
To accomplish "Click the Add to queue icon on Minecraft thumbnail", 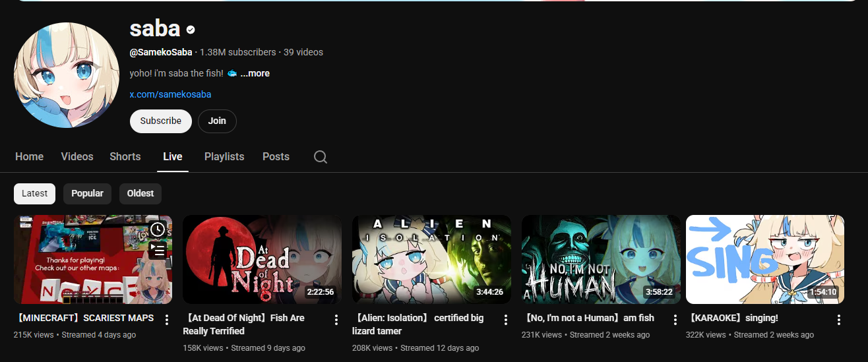I will (157, 250).
